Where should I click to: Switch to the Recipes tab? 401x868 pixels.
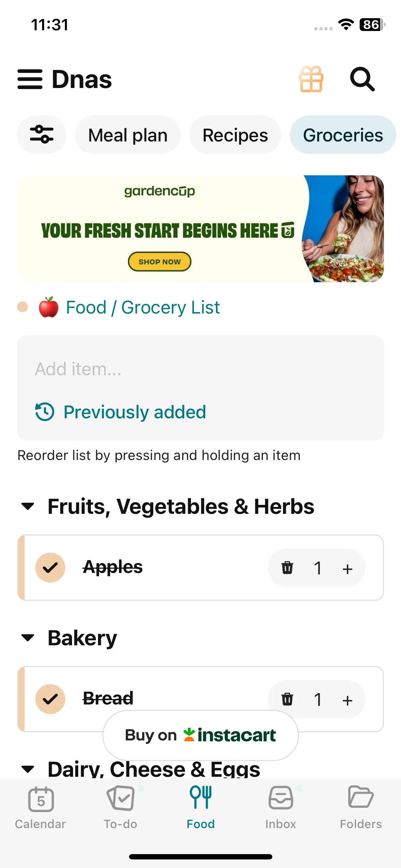[235, 135]
